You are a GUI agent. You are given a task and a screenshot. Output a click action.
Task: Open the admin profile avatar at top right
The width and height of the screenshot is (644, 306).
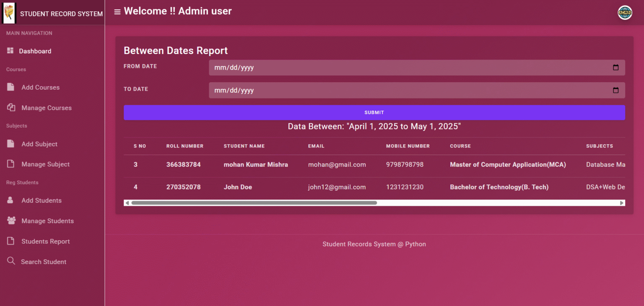pos(625,12)
